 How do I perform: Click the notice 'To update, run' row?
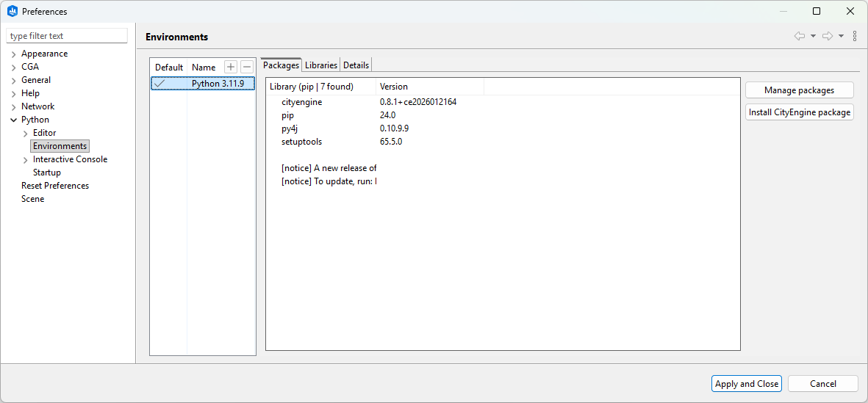[329, 181]
